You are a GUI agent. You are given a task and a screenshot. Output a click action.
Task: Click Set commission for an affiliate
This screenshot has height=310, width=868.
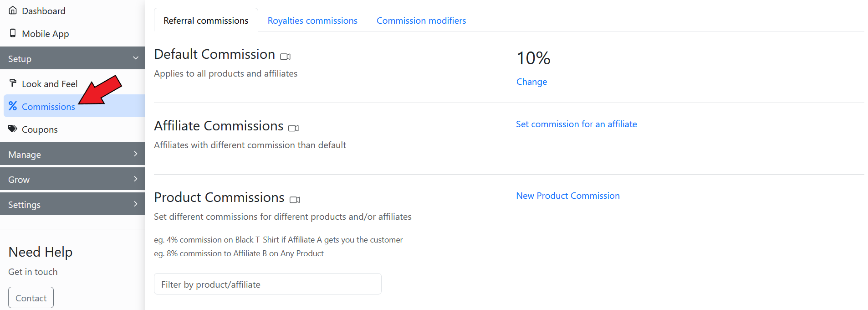576,124
